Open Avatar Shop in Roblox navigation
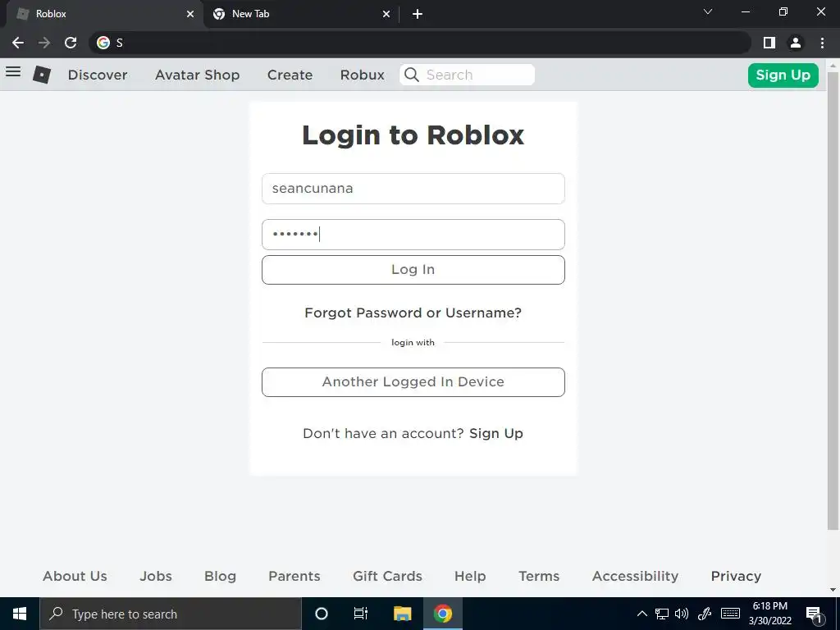Screen dimensions: 840x630 [197, 75]
